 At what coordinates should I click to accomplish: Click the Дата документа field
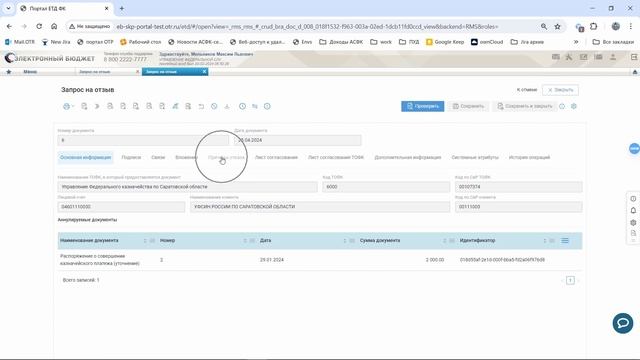click(x=298, y=140)
